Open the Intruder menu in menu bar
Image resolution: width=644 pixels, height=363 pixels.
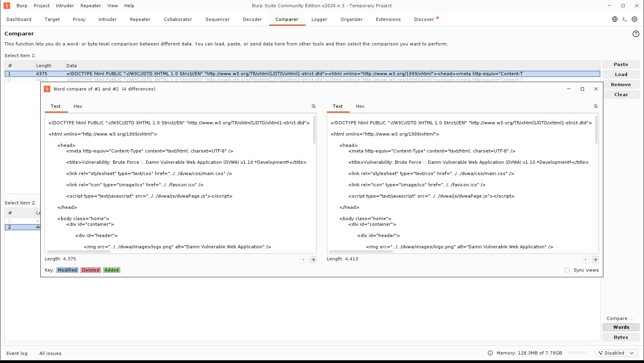point(65,6)
